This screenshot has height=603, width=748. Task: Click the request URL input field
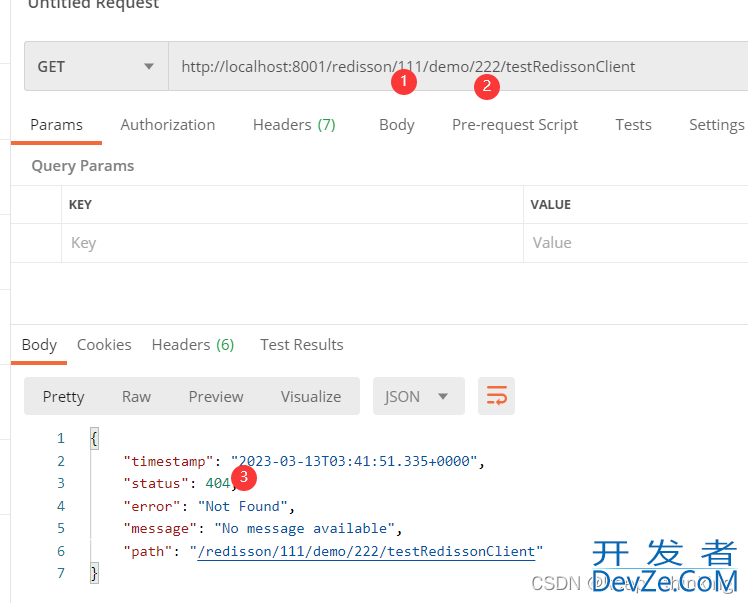pos(458,66)
